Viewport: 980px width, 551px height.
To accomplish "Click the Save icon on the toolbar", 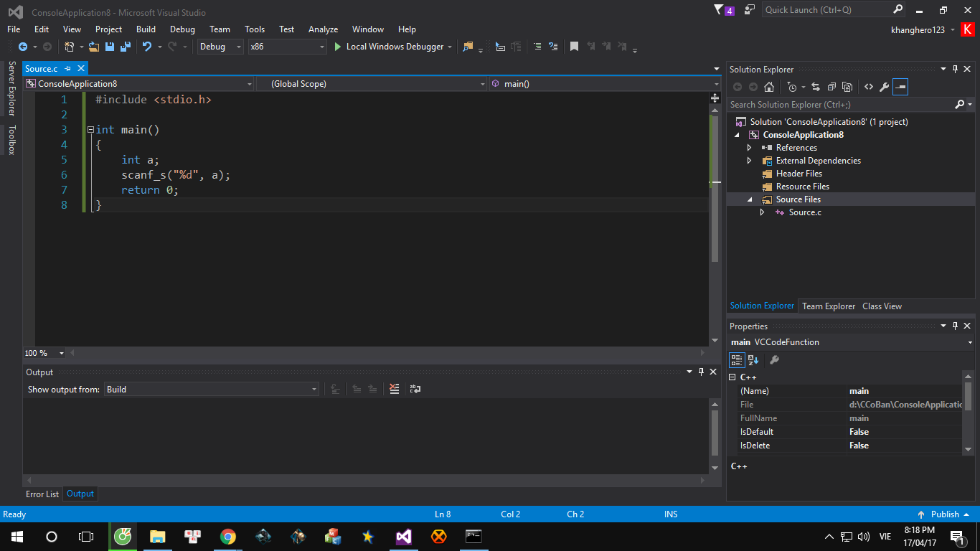I will 110,47.
